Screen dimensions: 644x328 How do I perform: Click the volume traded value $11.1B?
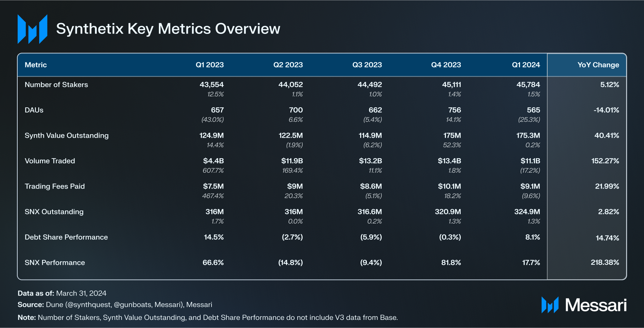pyautogui.click(x=530, y=161)
